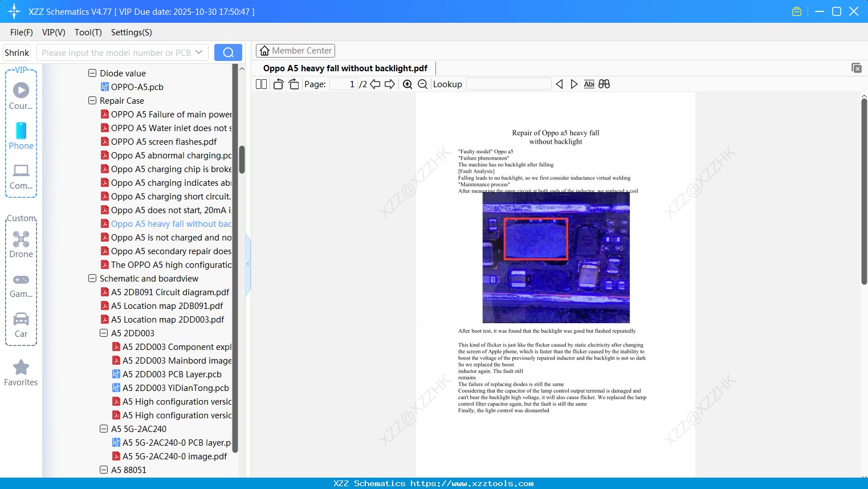The height and width of the screenshot is (489, 868).
Task: Click the yellow VIP gift icon in title bar
Action: click(797, 11)
